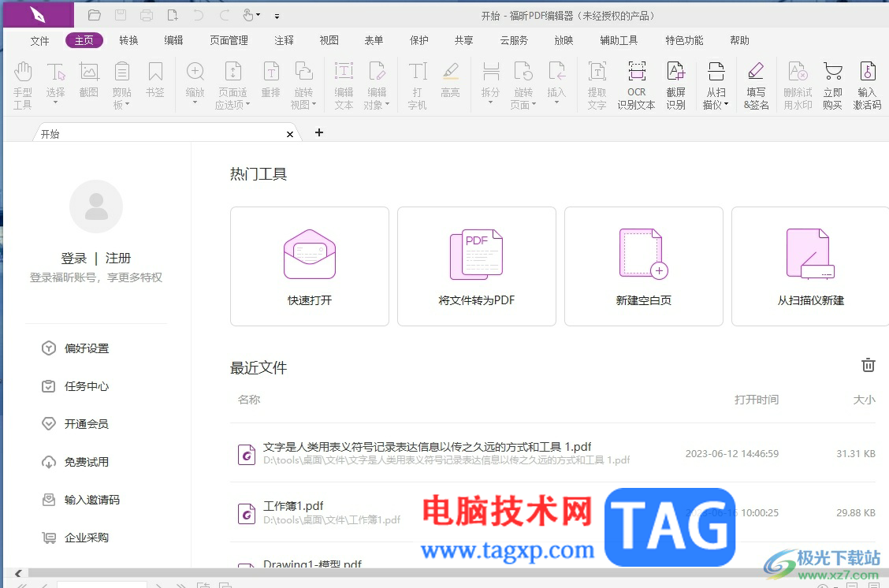Click Convert File to PDF card (将文件转为PDF)
Screen dimensions: 889x588
pos(476,266)
